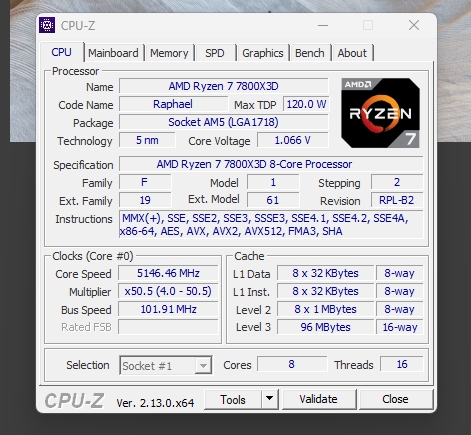Click the Close button at bottom
Screen dimensions: 471x435
pyautogui.click(x=396, y=399)
